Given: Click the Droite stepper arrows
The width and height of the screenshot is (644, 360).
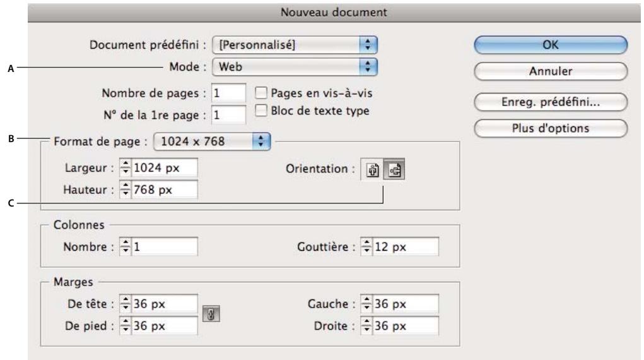Looking at the screenshot, I should pyautogui.click(x=366, y=325).
